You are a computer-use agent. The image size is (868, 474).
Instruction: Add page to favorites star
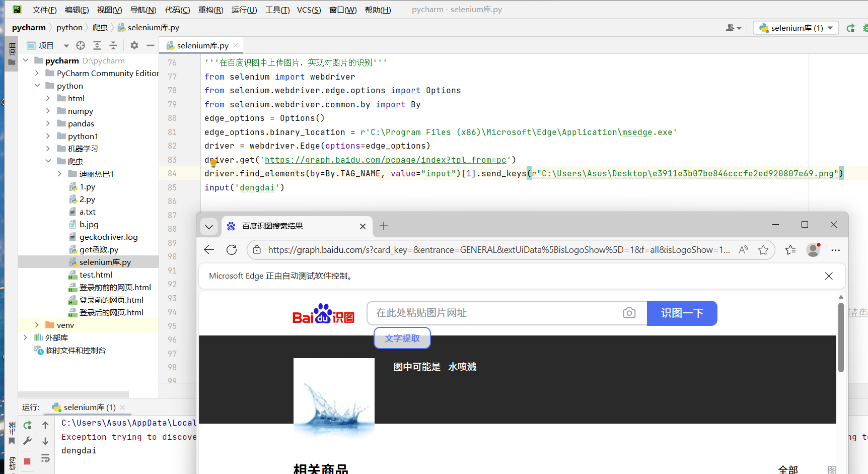[x=763, y=250]
